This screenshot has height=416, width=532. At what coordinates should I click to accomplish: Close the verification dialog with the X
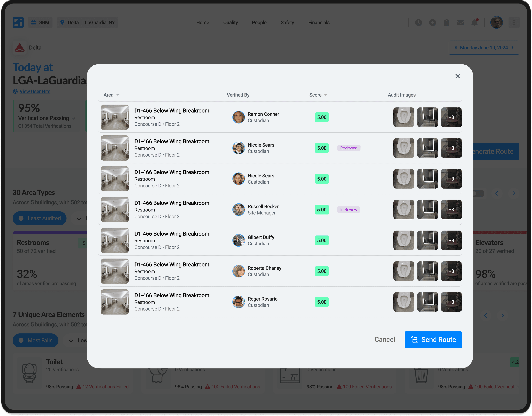457,76
